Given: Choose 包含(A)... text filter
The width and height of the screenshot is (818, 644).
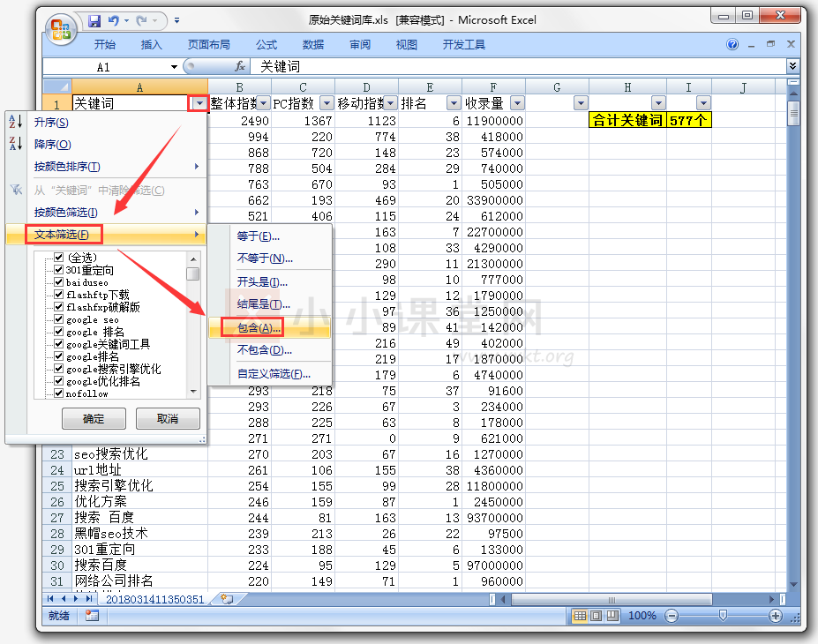Looking at the screenshot, I should click(x=270, y=328).
